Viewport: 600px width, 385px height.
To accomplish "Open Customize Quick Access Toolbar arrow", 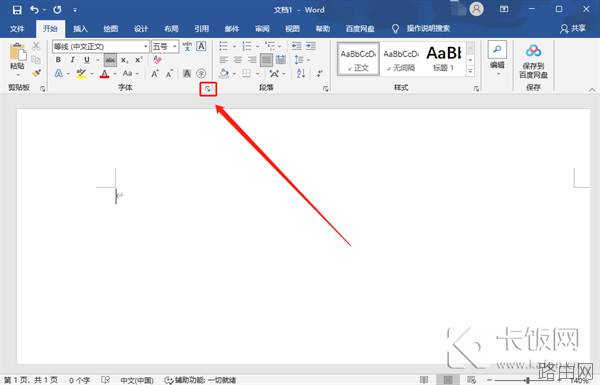I will coord(75,10).
